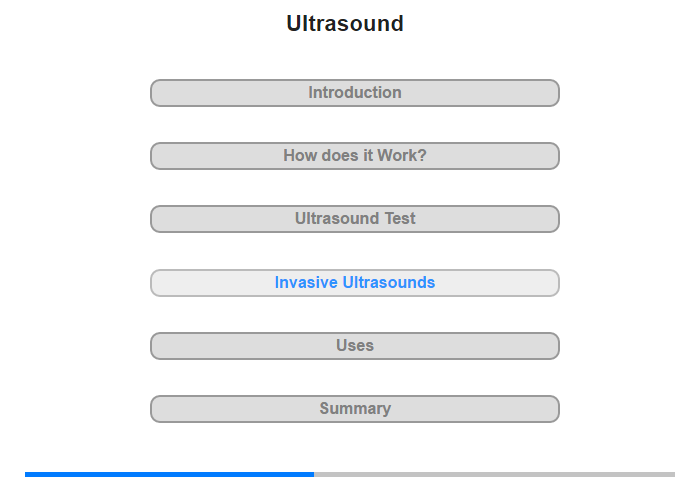The width and height of the screenshot is (700, 480).
Task: Select the Ultrasound Test chapter
Action: [x=354, y=219]
